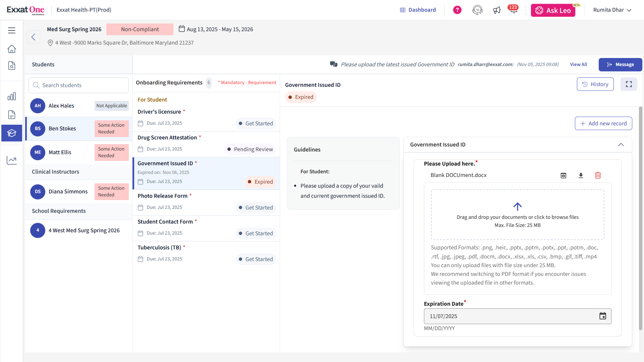Preview the Blank DOCUment.docx file
Image resolution: width=644 pixels, height=362 pixels.
563,176
